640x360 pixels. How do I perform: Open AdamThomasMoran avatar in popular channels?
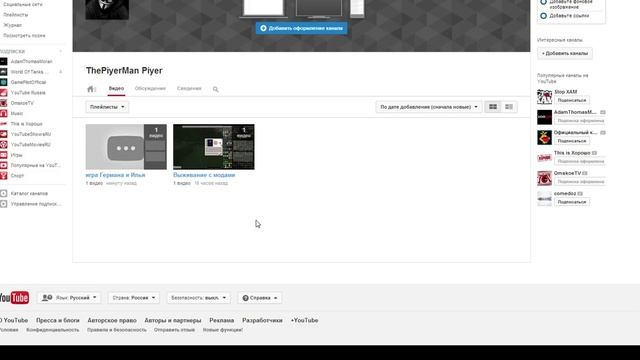tap(544, 117)
